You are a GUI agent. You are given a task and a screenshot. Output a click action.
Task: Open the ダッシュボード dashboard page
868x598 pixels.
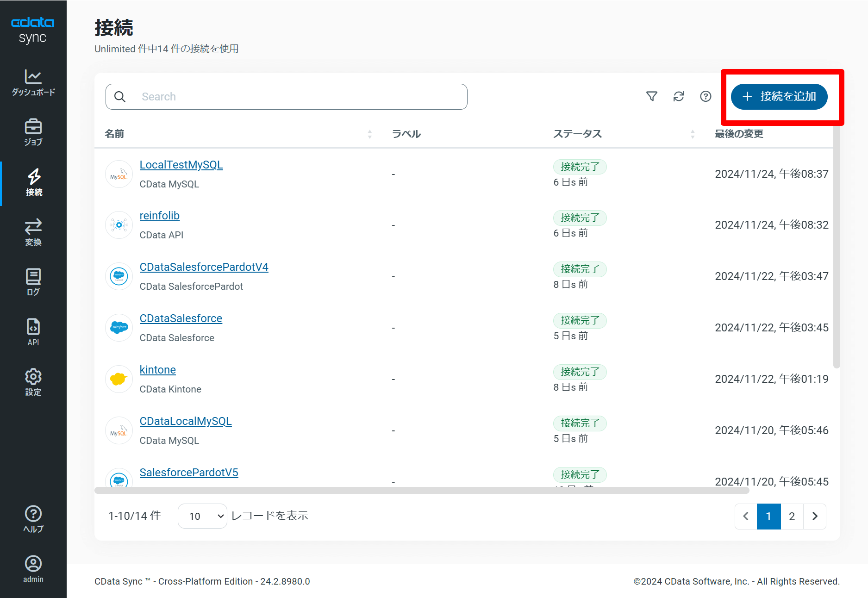33,83
